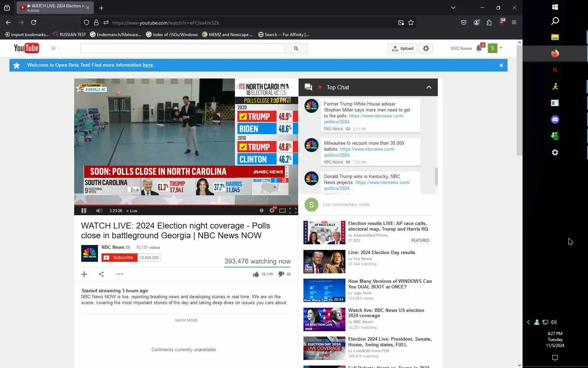Click the Live indicator in the player
This screenshot has width=588, height=368.
[x=132, y=211]
